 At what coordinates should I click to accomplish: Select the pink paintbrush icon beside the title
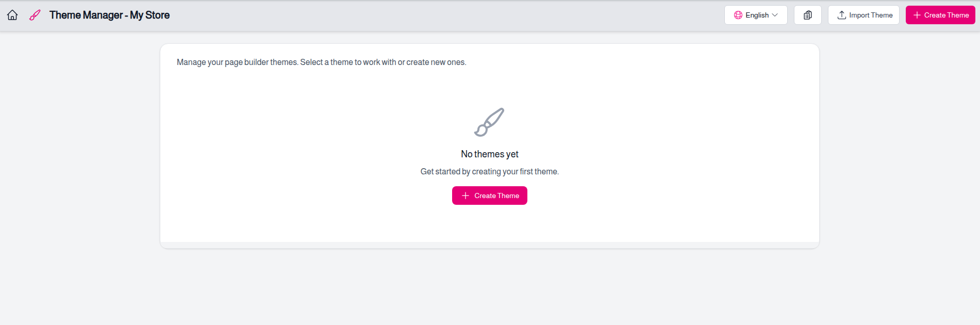34,15
